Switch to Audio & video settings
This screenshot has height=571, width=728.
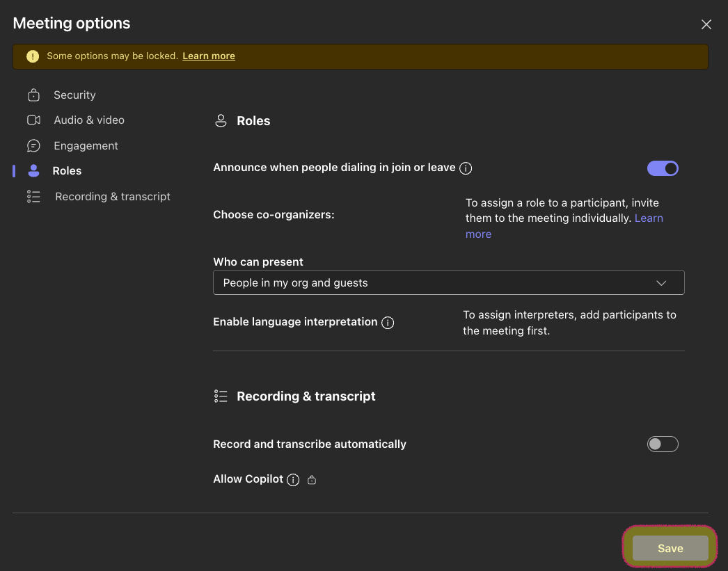click(89, 120)
